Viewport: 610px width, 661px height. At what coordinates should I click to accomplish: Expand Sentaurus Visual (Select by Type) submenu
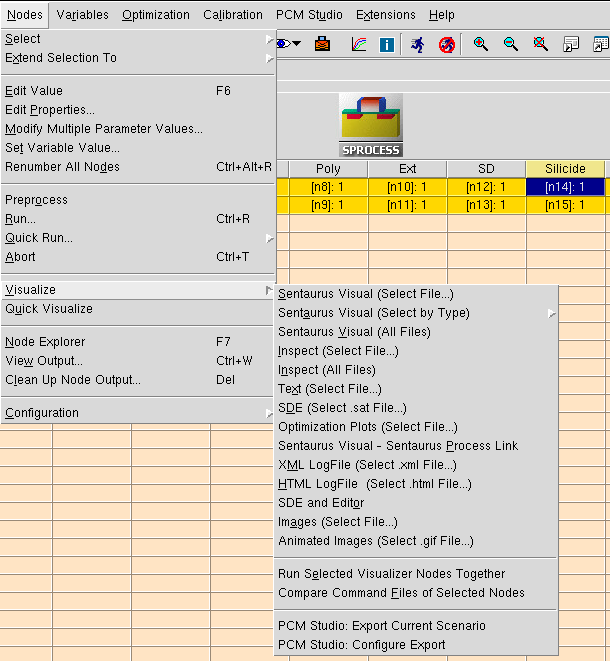pyautogui.click(x=551, y=313)
